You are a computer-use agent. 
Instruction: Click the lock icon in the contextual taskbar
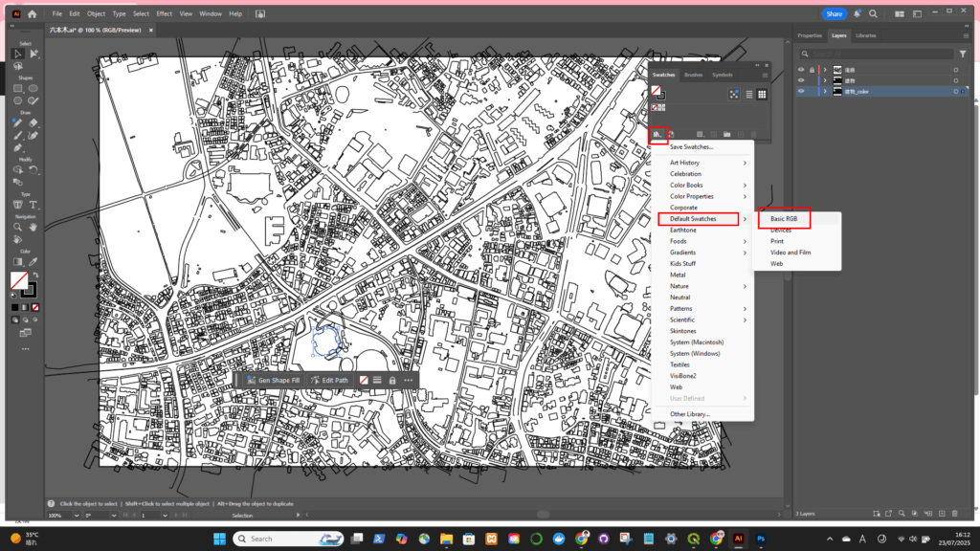pos(392,380)
